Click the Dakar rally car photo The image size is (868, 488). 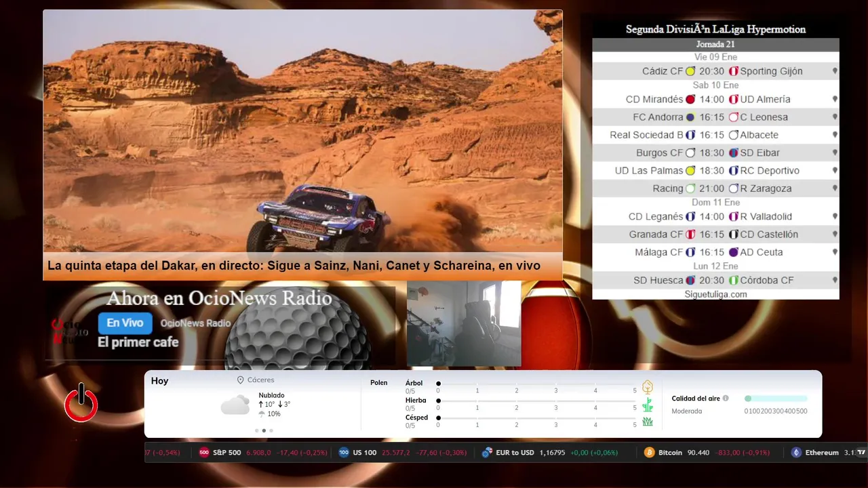(302, 131)
